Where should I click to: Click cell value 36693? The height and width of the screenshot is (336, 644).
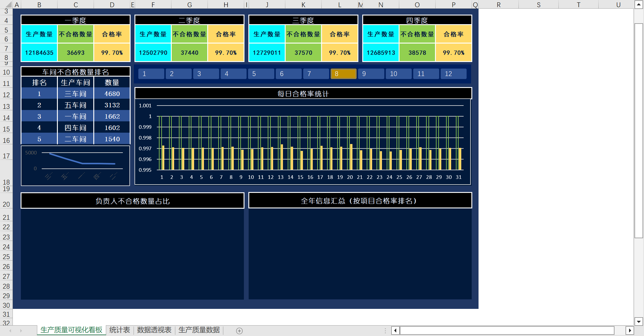(x=75, y=53)
